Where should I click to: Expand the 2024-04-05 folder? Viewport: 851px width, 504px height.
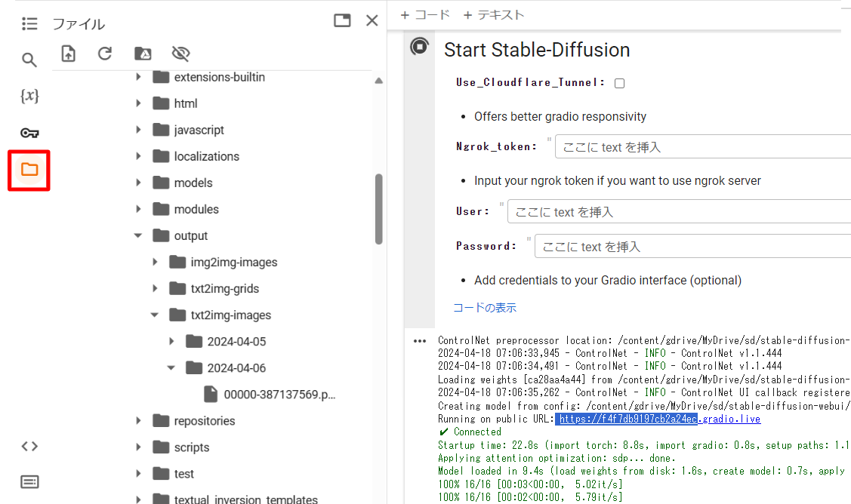tap(171, 341)
